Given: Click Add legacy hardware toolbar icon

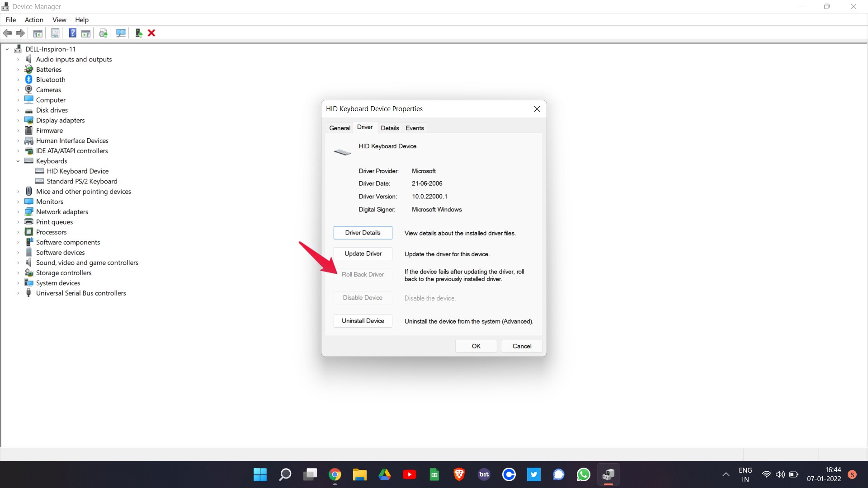Looking at the screenshot, I should tap(139, 33).
